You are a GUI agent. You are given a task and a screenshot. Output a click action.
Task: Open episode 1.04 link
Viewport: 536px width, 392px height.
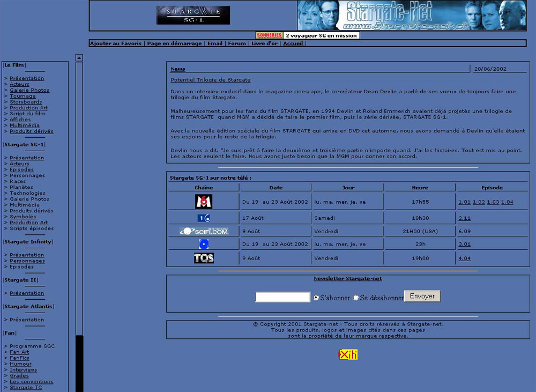coord(507,202)
